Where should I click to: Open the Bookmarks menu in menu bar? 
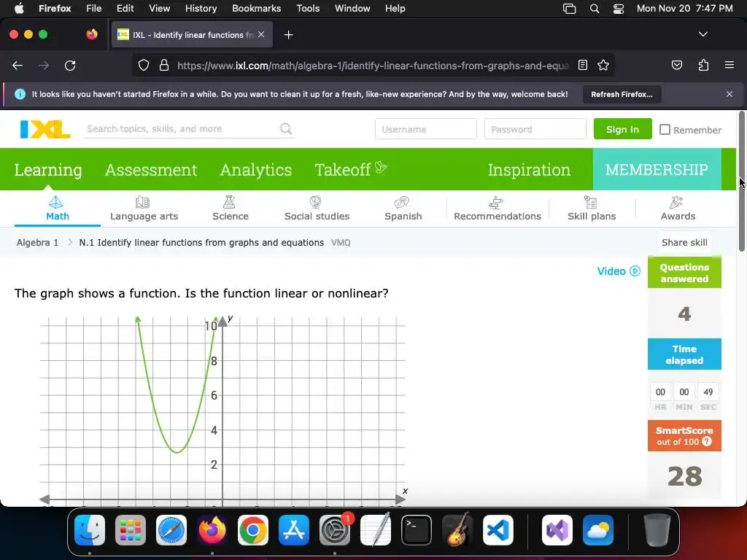coord(256,8)
